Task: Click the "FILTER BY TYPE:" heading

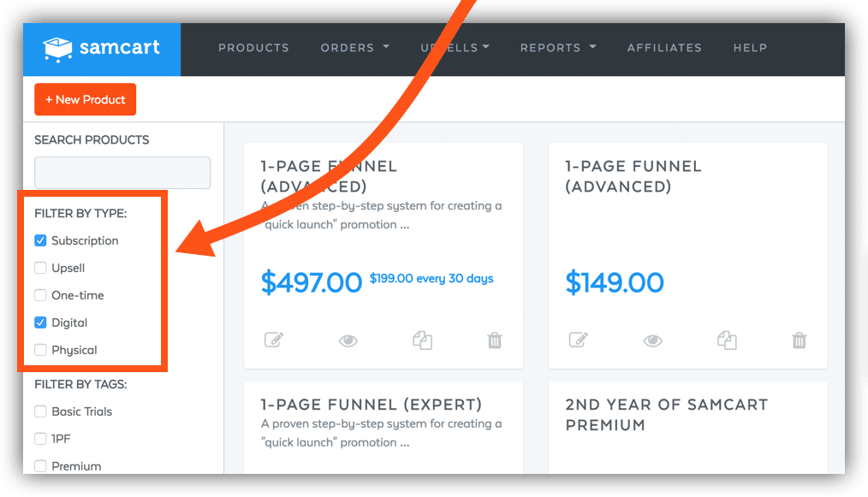Action: pos(80,213)
